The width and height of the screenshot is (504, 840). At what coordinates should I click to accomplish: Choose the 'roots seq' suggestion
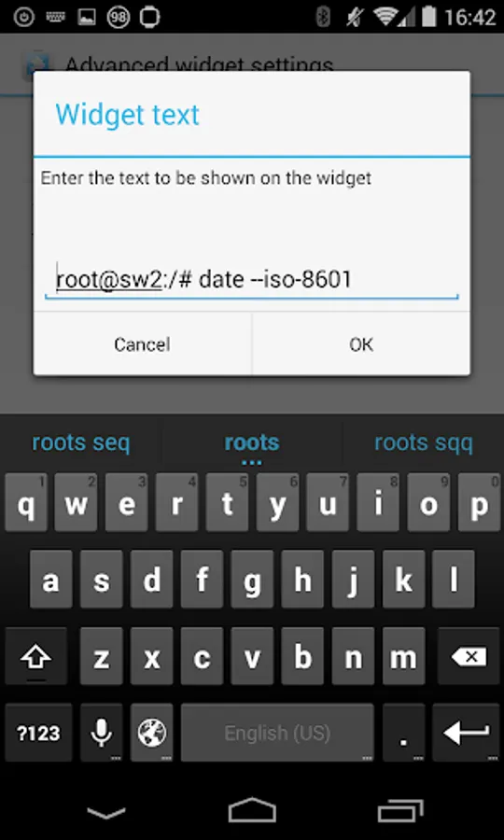coord(81,442)
